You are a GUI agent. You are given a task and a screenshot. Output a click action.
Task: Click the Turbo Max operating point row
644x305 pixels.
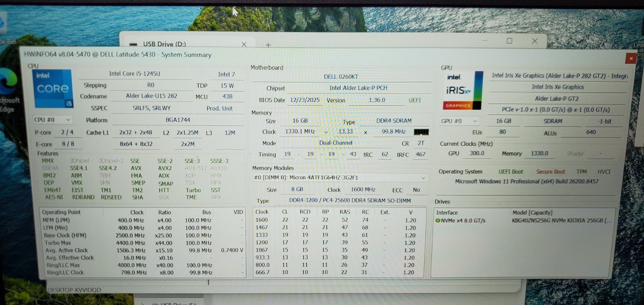point(143,243)
